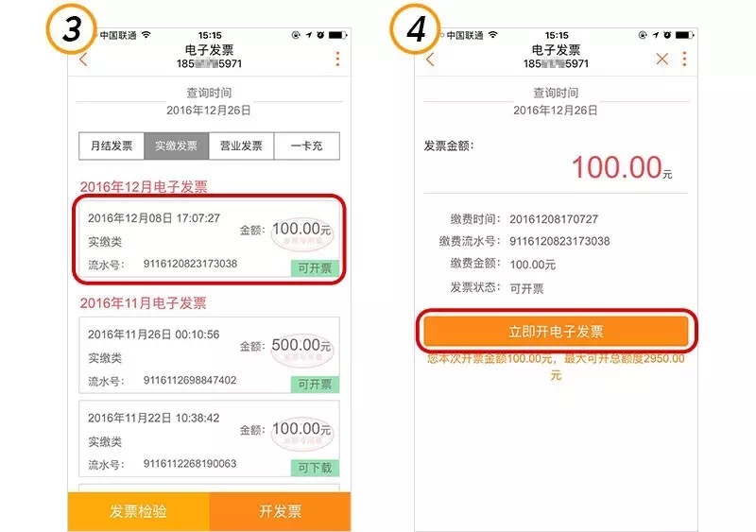Click 开发票 button at bottom right
The width and height of the screenshot is (756, 532).
280,511
